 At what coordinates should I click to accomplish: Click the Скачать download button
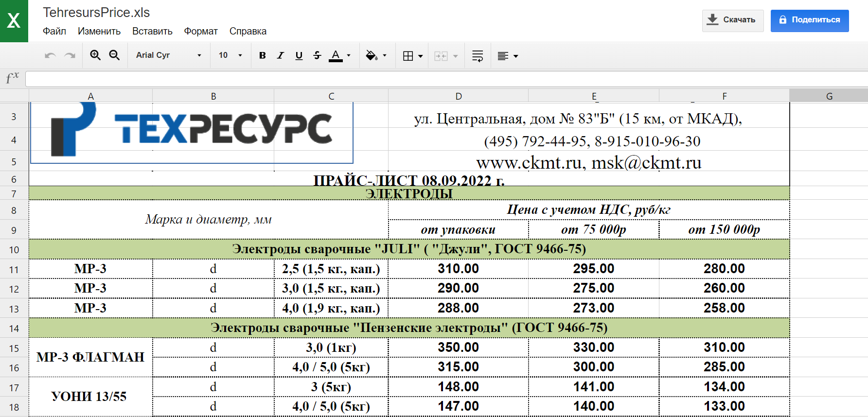pos(733,20)
